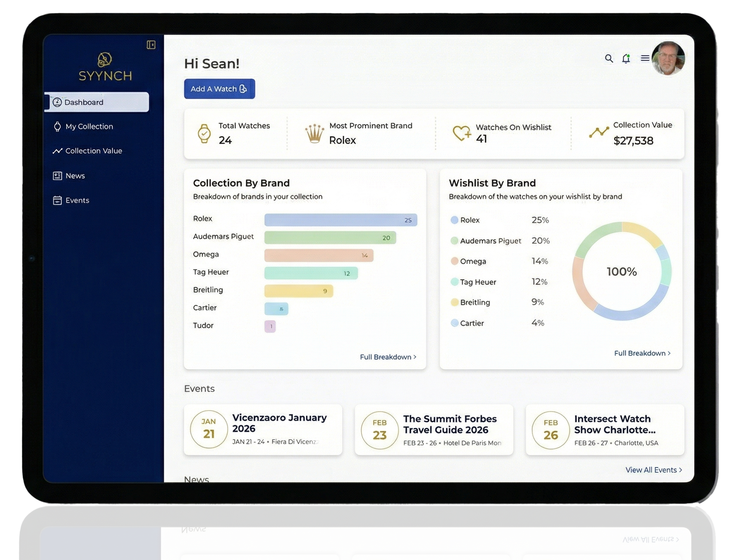Open the News sidebar section
744x560 pixels.
click(x=75, y=176)
